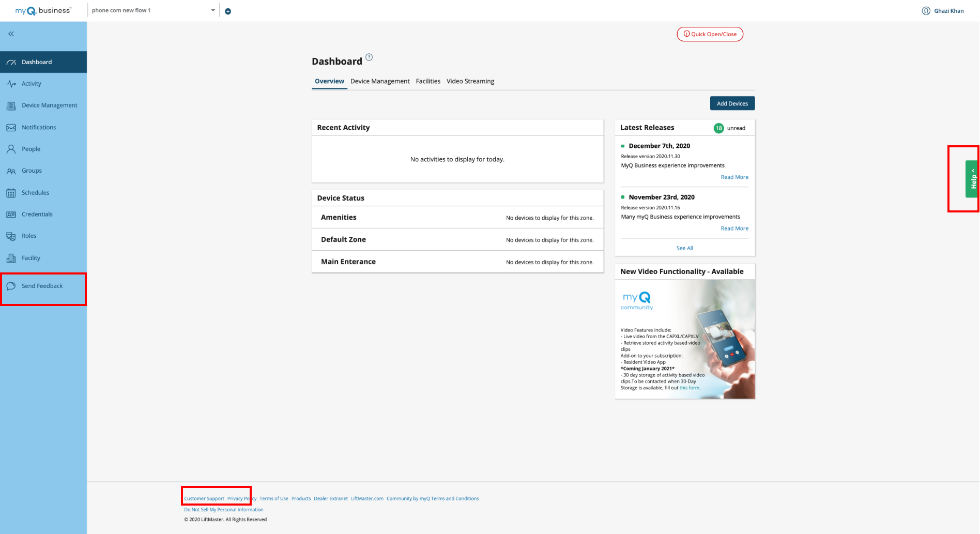Open the Facilities tab

click(427, 81)
